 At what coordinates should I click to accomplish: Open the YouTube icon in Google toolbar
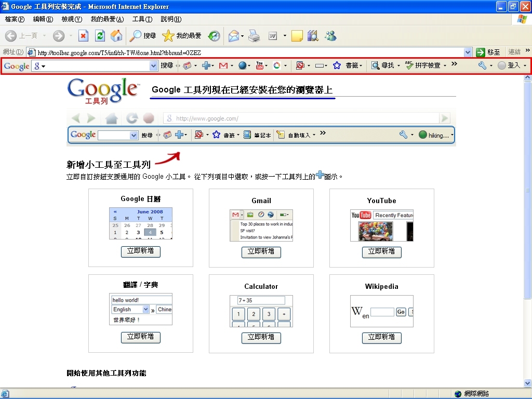(x=260, y=65)
